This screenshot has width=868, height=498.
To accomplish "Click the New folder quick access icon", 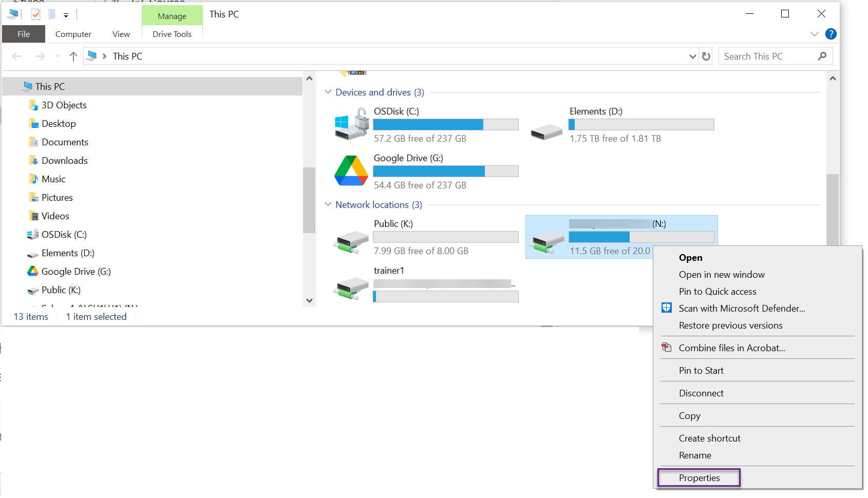I will [x=52, y=14].
